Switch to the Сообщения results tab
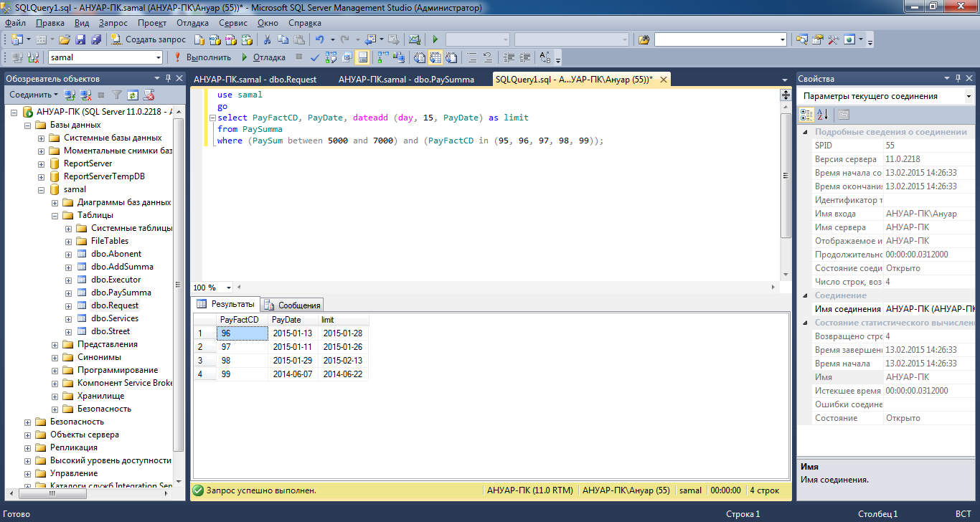The image size is (980, 522). click(x=292, y=305)
